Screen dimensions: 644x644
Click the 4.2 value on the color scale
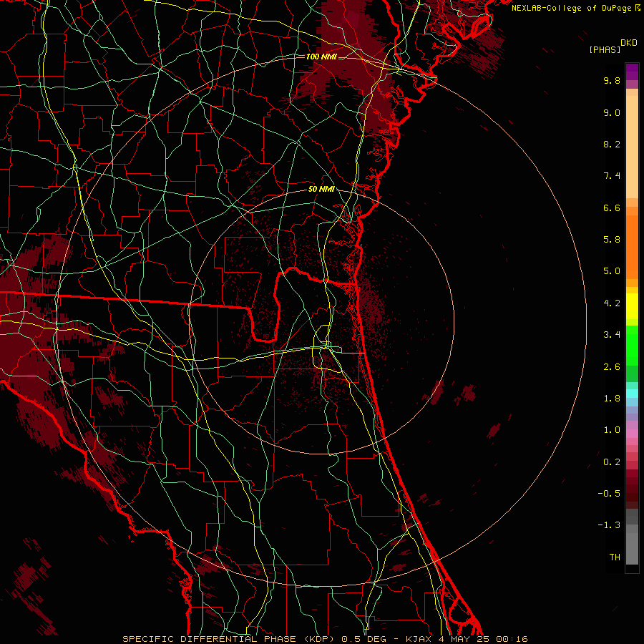tap(612, 303)
